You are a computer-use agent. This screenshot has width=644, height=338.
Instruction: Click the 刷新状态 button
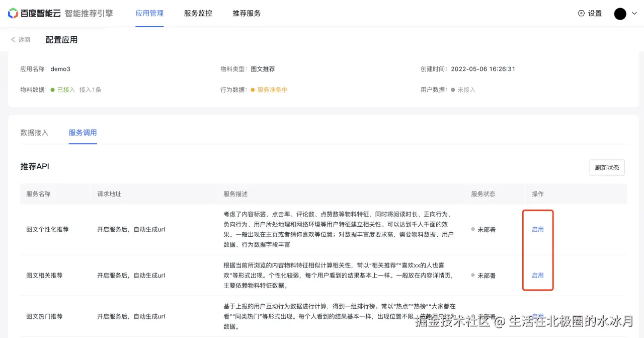pyautogui.click(x=607, y=168)
